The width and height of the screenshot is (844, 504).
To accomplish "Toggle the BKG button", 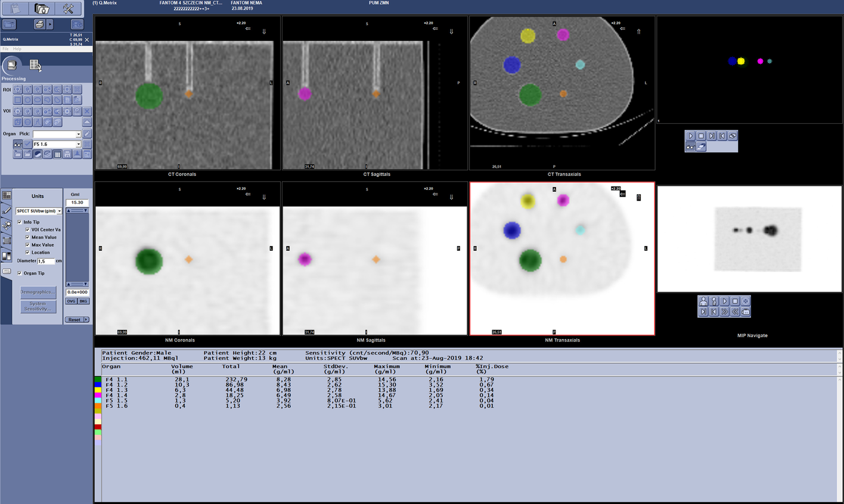I will (x=83, y=301).
